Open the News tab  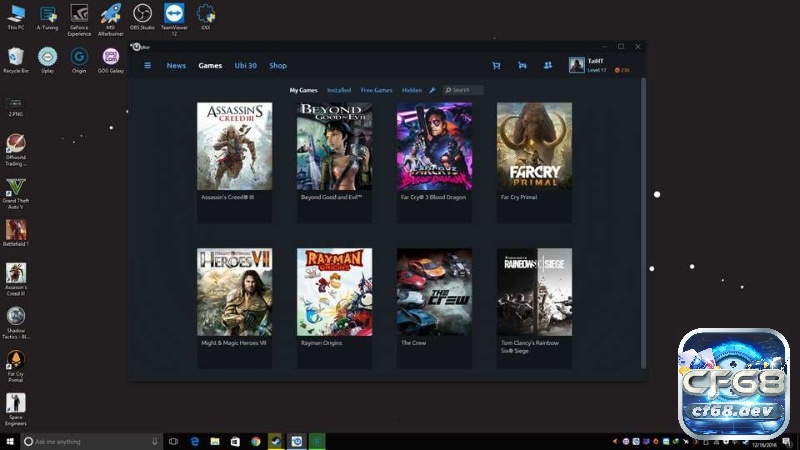click(x=176, y=65)
